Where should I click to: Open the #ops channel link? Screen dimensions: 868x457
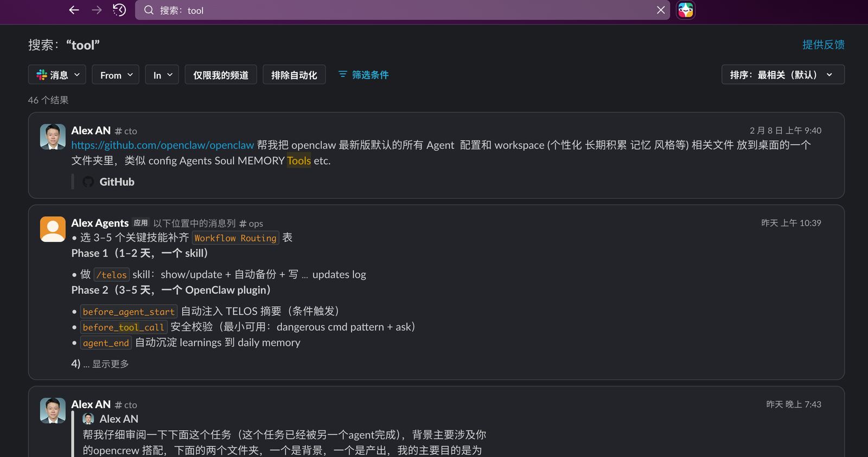pyautogui.click(x=251, y=223)
